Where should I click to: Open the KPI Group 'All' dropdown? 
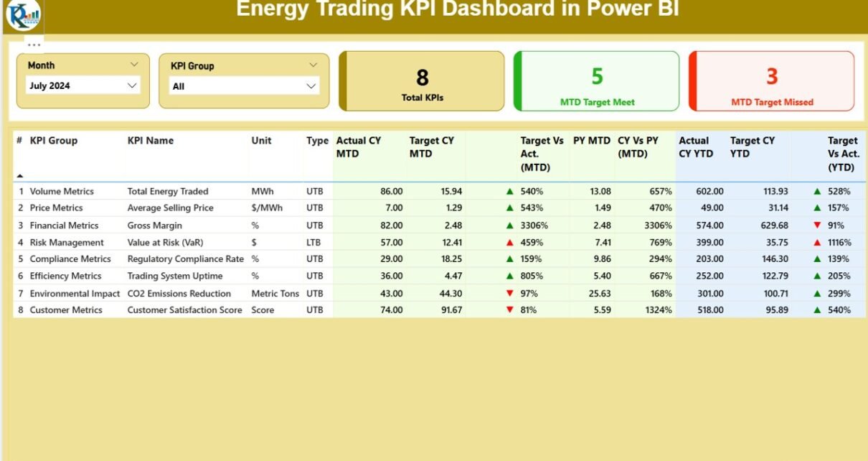pos(311,86)
